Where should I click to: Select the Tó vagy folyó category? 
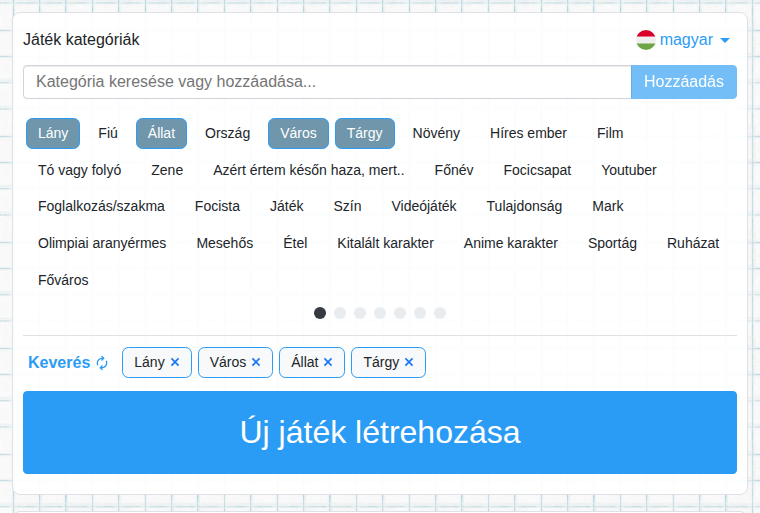79,170
